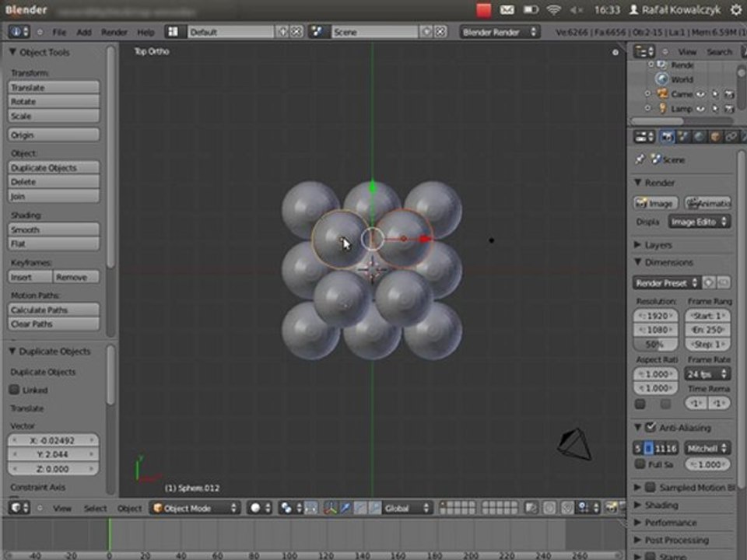
Task: Click the Lamp bulb icon in outliner
Action: click(x=662, y=109)
